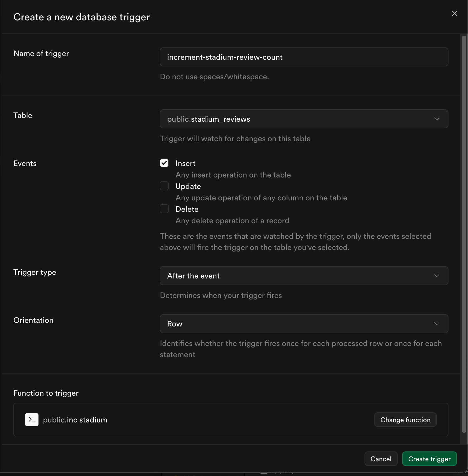Viewport: 468px width, 476px height.
Task: Cancel the trigger creation
Action: click(381, 459)
